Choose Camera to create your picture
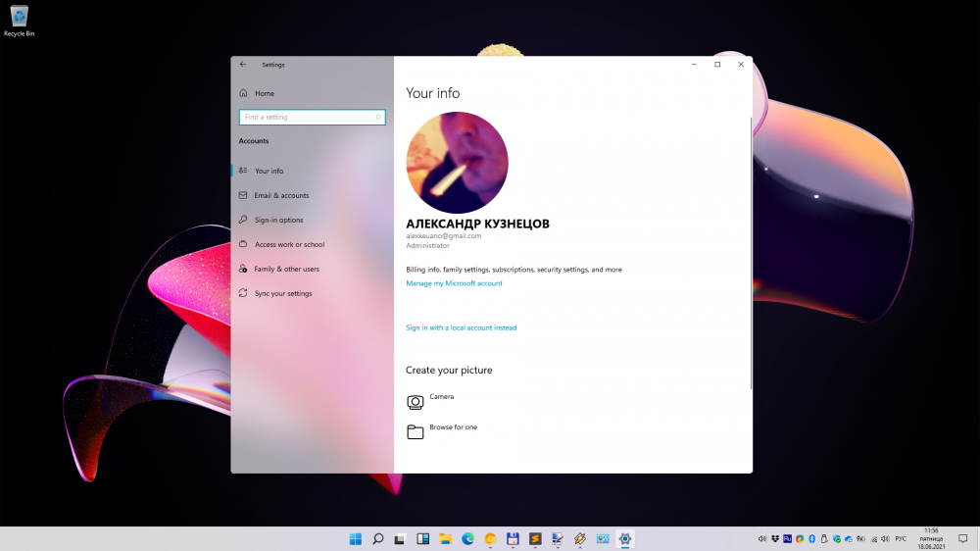980x551 pixels. point(441,396)
